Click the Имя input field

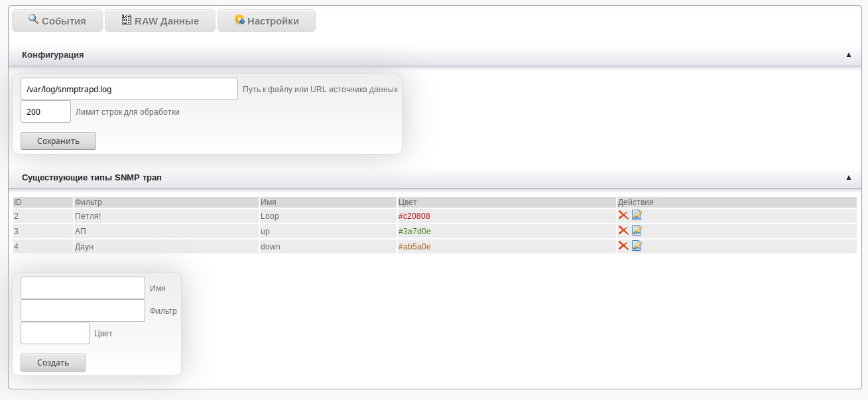[x=83, y=288]
